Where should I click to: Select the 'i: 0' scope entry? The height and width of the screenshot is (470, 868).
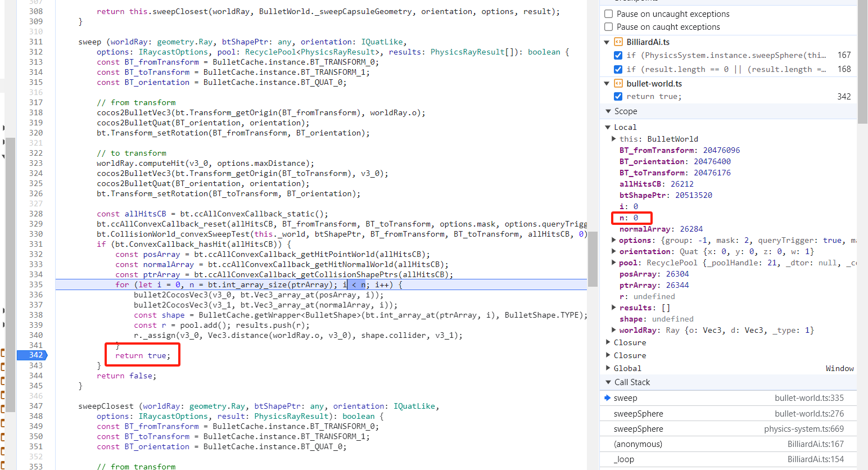click(x=629, y=206)
